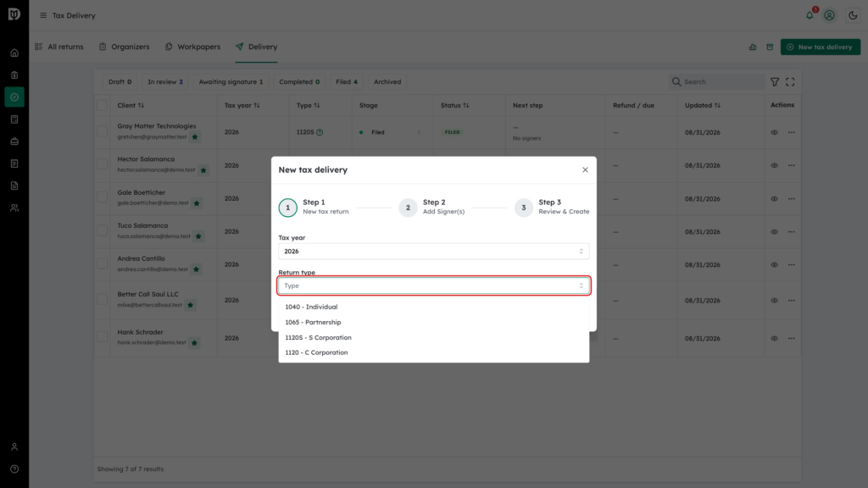Click Step 1 circle in wizard
868x488 pixels.
pos(288,208)
